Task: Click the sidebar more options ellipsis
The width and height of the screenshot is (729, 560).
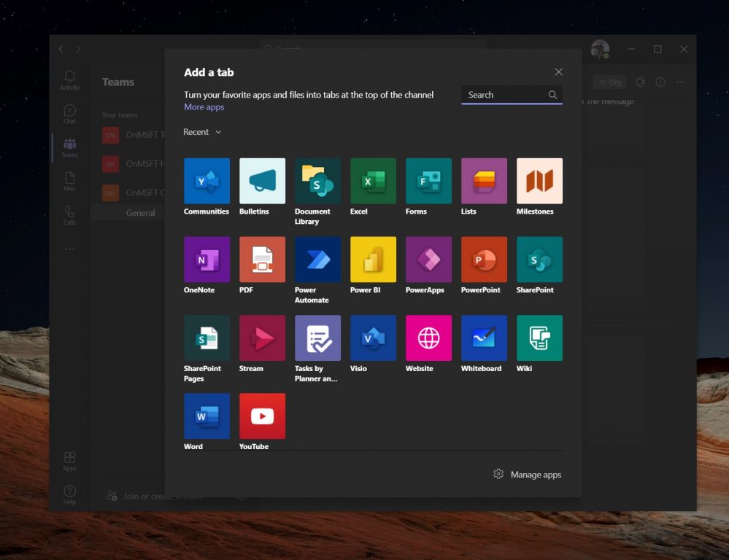Action: pyautogui.click(x=70, y=249)
